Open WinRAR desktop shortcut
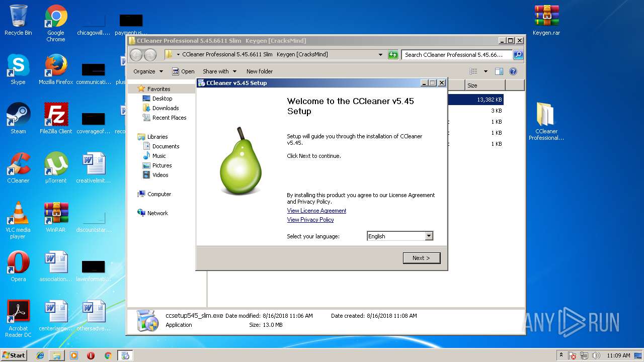644x362 pixels. 56,217
